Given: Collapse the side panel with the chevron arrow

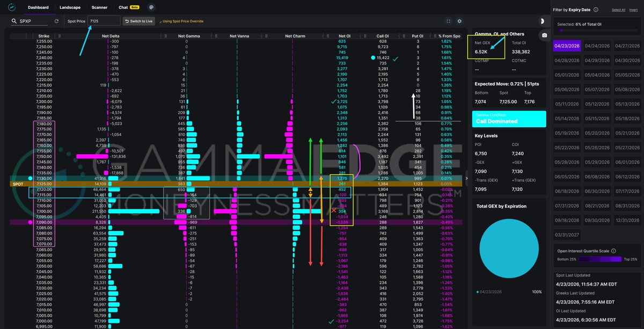Looking at the screenshot, I should 466,178.
